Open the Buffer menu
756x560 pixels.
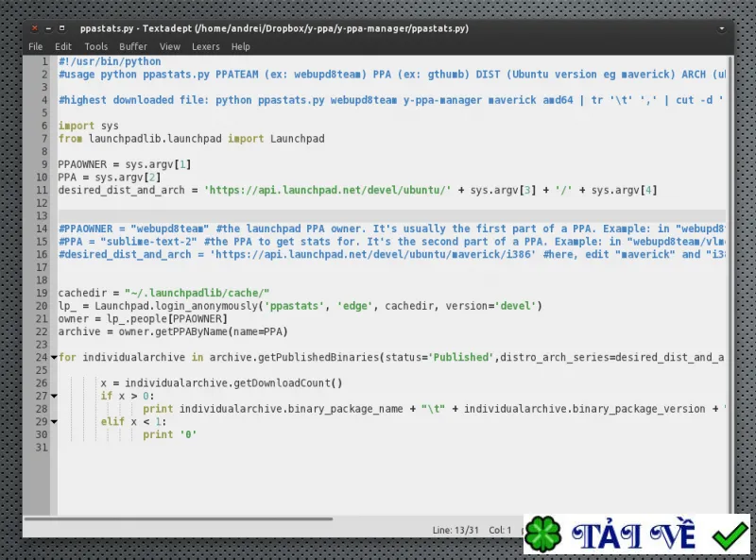pyautogui.click(x=133, y=47)
